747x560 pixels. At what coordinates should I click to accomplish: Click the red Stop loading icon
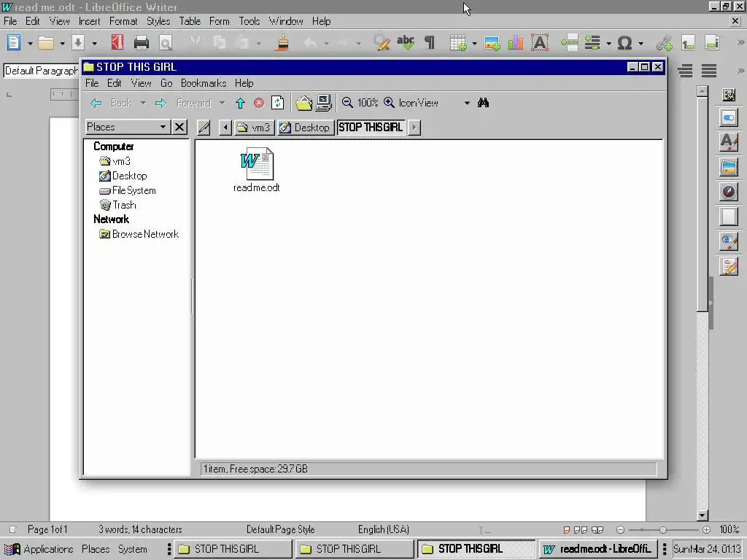point(259,103)
